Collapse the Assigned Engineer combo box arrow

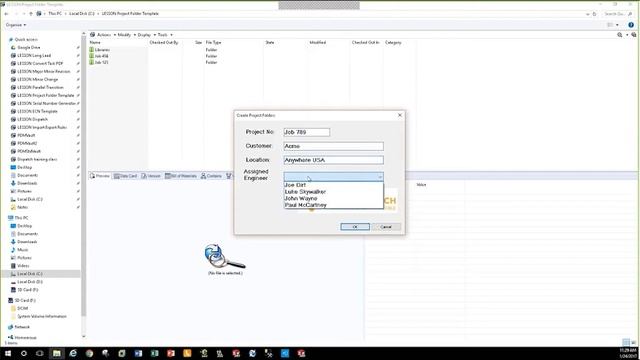[x=380, y=177]
